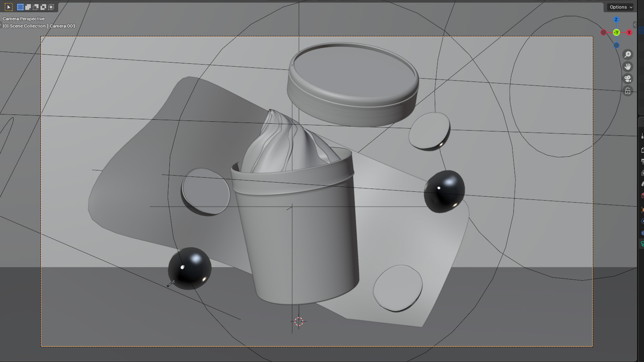Image resolution: width=644 pixels, height=362 pixels.
Task: Switch selection mode to Subtract
Action: pos(36,7)
